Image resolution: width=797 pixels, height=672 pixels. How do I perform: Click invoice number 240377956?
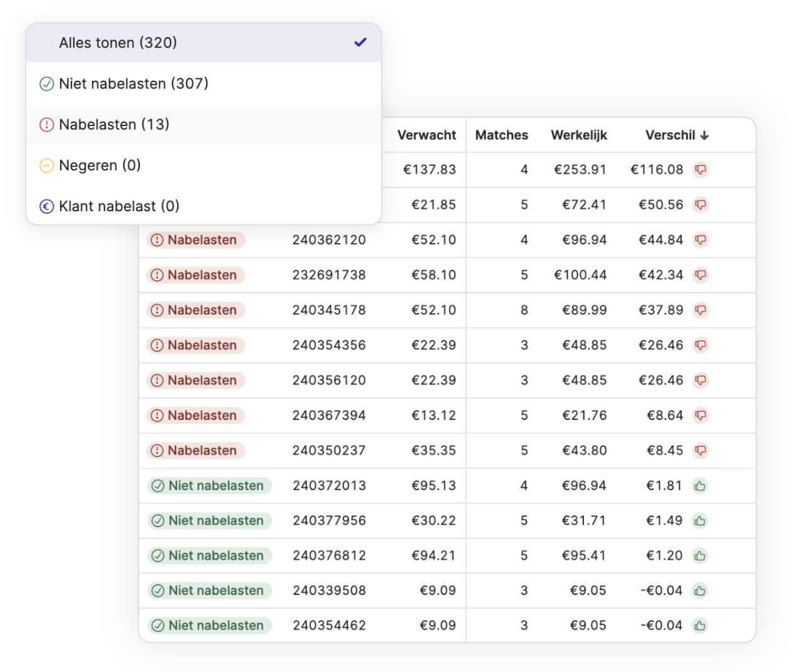pos(329,520)
